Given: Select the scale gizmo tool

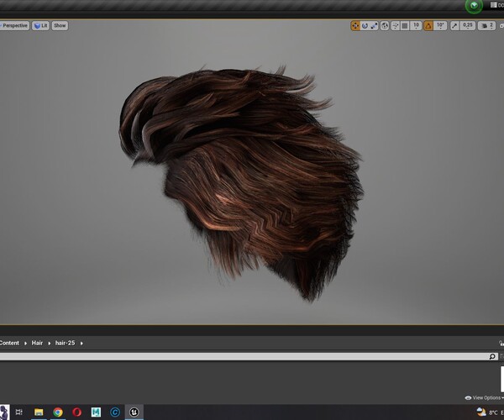Looking at the screenshot, I should coord(374,26).
